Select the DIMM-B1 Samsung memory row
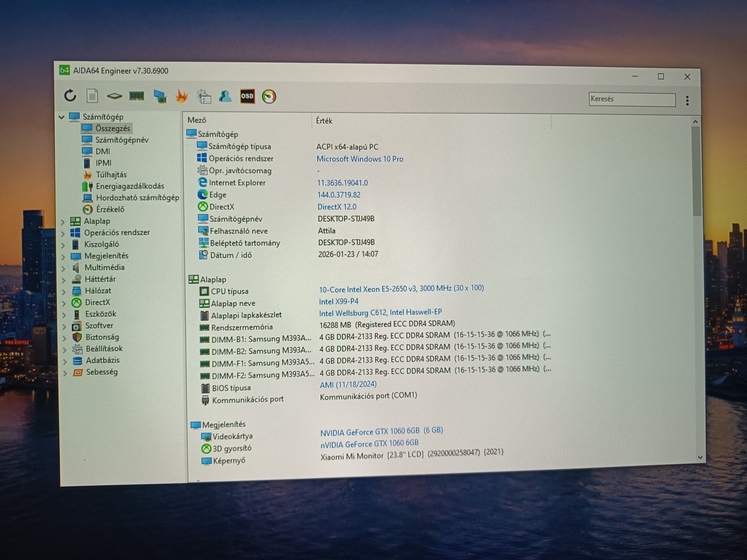Image resolution: width=747 pixels, height=560 pixels. 375,337
